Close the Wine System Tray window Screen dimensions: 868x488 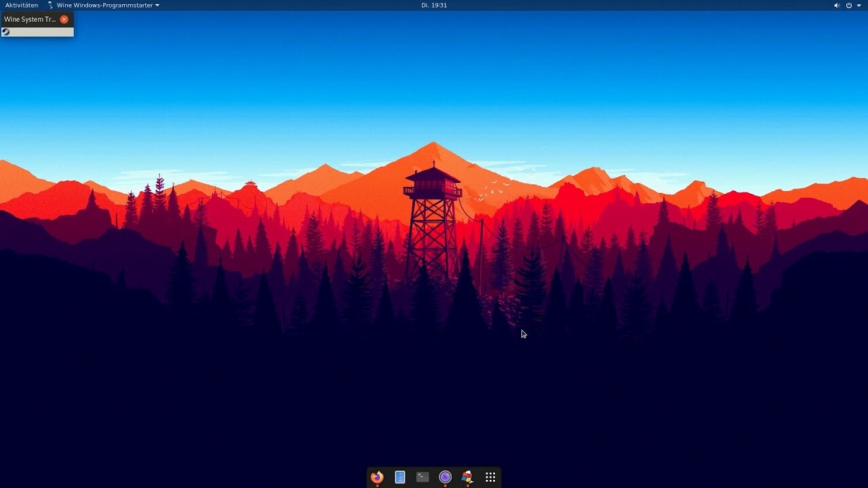[x=64, y=20]
